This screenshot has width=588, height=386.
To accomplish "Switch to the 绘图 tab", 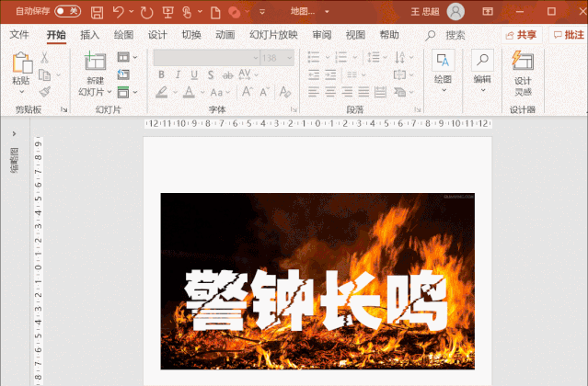I will (x=123, y=35).
